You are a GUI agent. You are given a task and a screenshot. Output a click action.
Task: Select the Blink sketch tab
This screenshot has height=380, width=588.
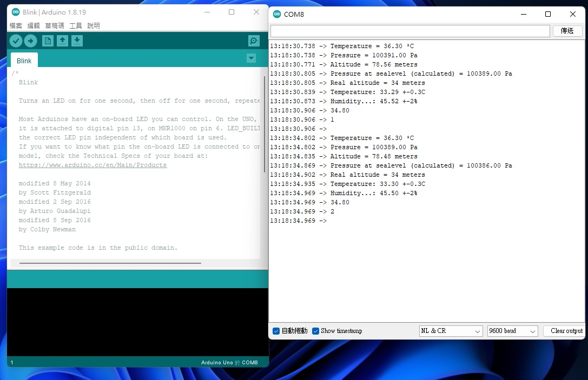coord(24,61)
